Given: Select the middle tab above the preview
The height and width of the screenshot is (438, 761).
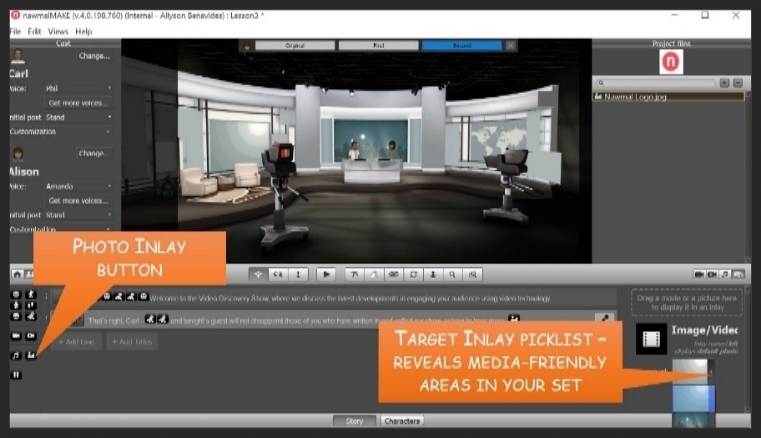Looking at the screenshot, I should click(379, 46).
